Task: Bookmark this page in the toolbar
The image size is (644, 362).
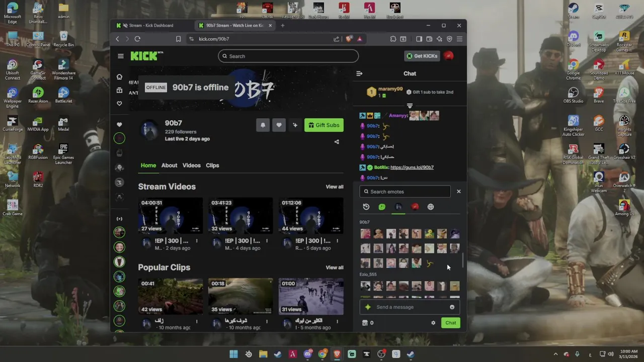Action: click(178, 39)
